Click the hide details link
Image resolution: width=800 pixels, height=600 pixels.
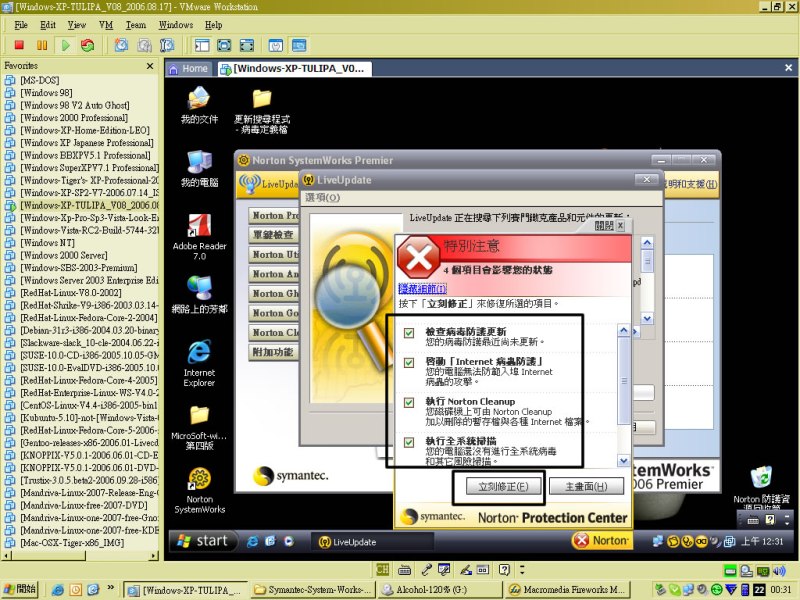click(x=422, y=289)
